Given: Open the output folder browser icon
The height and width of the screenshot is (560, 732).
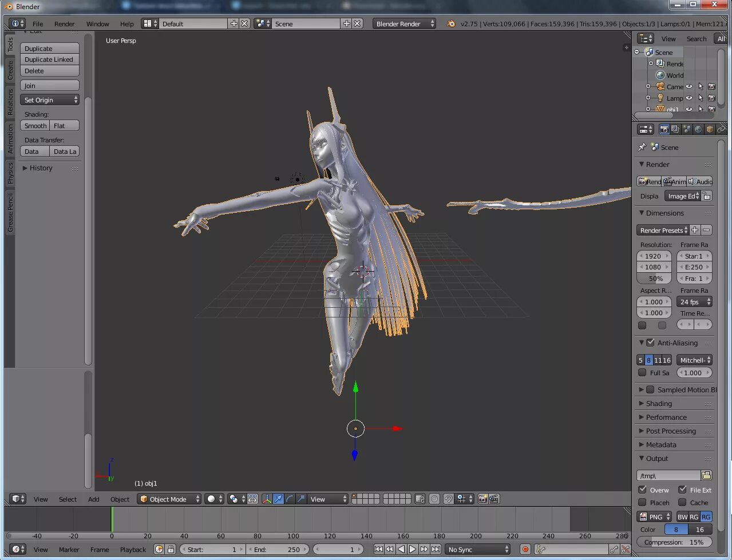Looking at the screenshot, I should pyautogui.click(x=706, y=475).
